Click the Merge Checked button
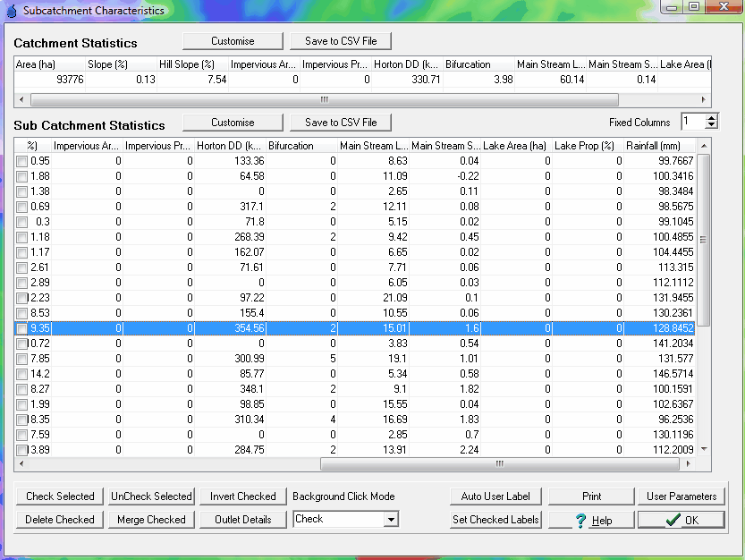The height and width of the screenshot is (560, 745). pyautogui.click(x=151, y=519)
